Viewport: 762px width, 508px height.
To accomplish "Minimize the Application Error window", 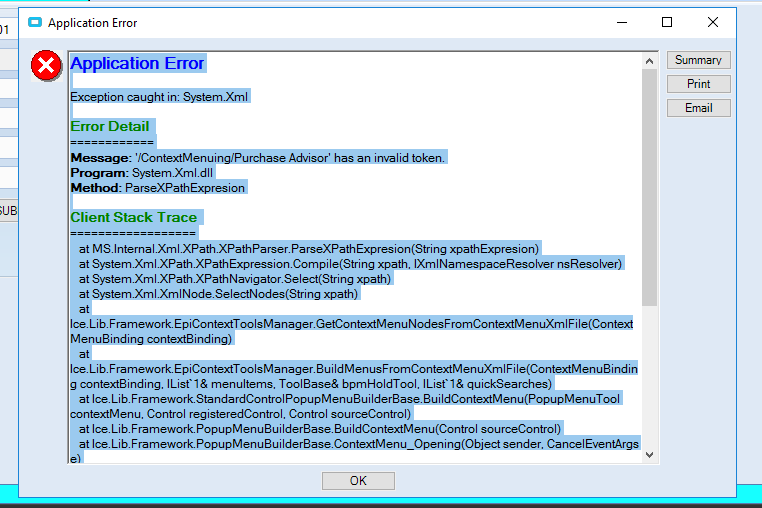I will click(622, 22).
